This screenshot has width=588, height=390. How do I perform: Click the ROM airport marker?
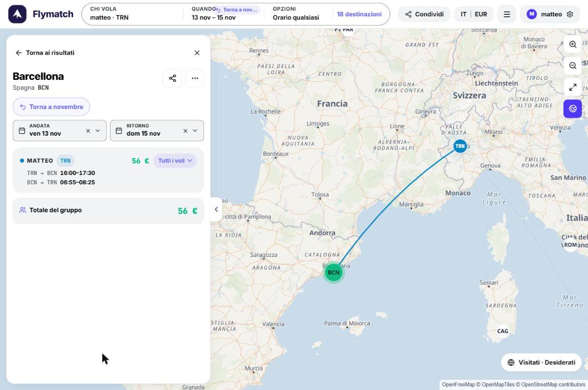[571, 245]
